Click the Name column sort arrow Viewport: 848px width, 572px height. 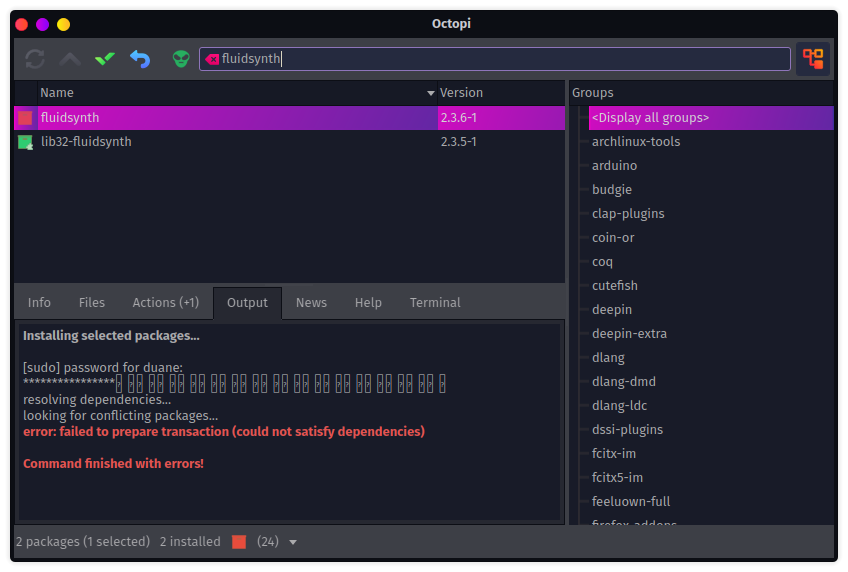coord(430,93)
